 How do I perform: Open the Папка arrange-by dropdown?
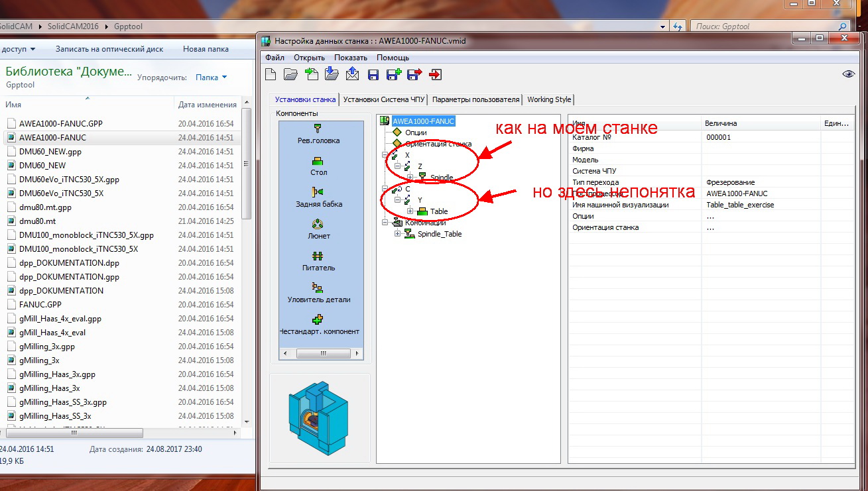211,78
